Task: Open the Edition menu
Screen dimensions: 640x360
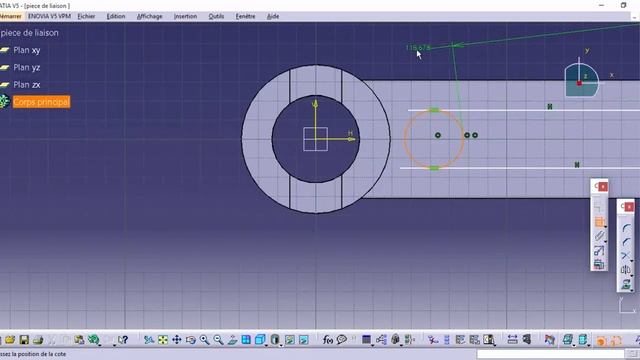Action: tap(116, 16)
